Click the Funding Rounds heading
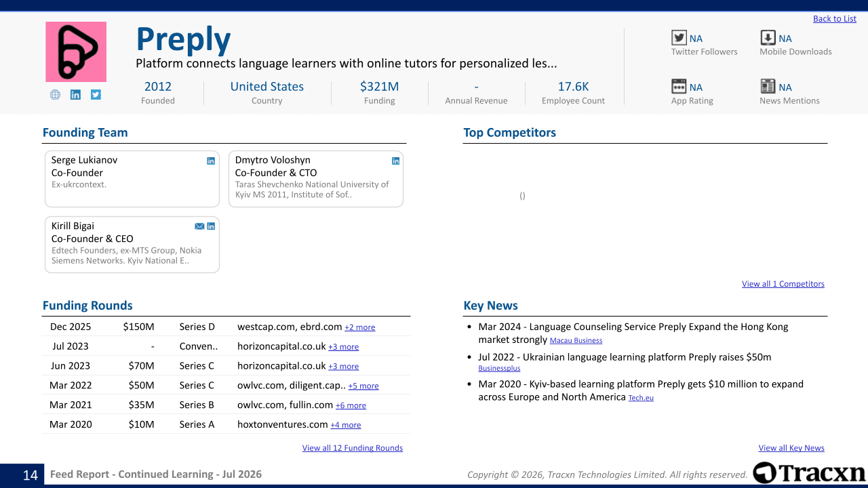The height and width of the screenshot is (488, 868). coord(87,306)
